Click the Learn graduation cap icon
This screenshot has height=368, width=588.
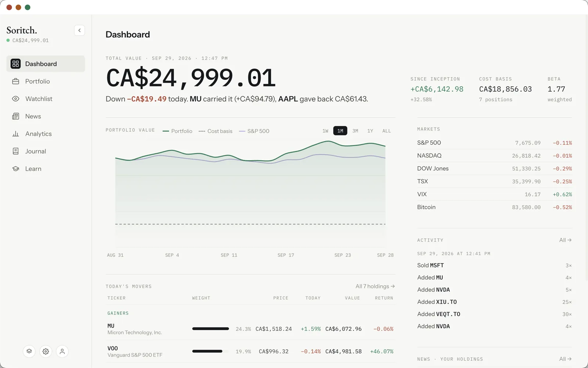point(15,169)
